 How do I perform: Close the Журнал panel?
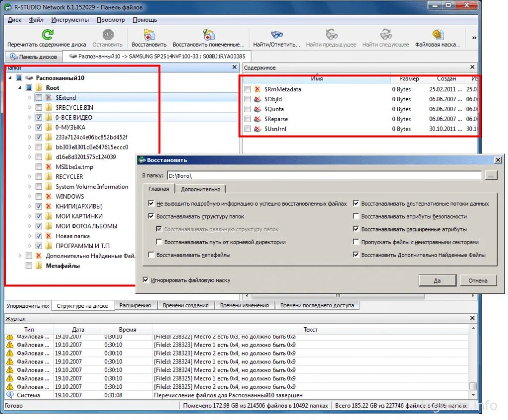pos(472,318)
